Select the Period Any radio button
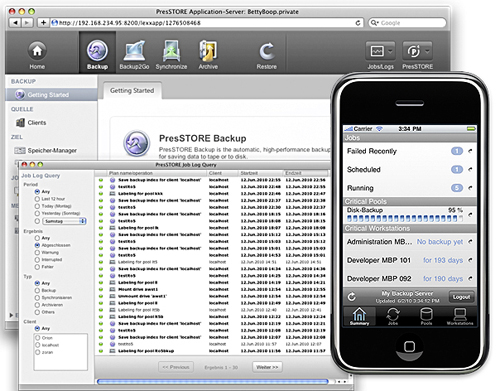 point(37,192)
